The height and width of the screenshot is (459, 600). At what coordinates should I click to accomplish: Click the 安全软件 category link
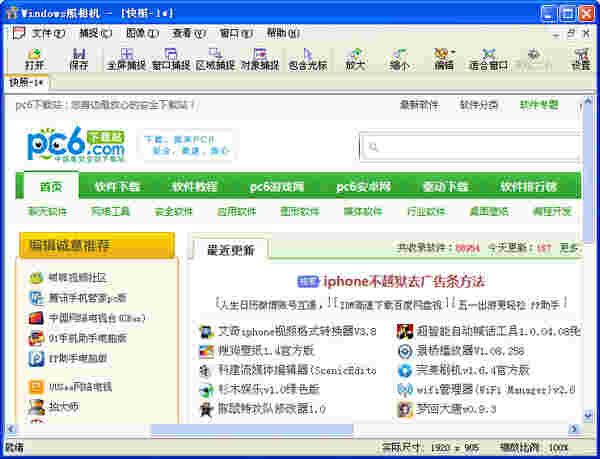coord(173,211)
